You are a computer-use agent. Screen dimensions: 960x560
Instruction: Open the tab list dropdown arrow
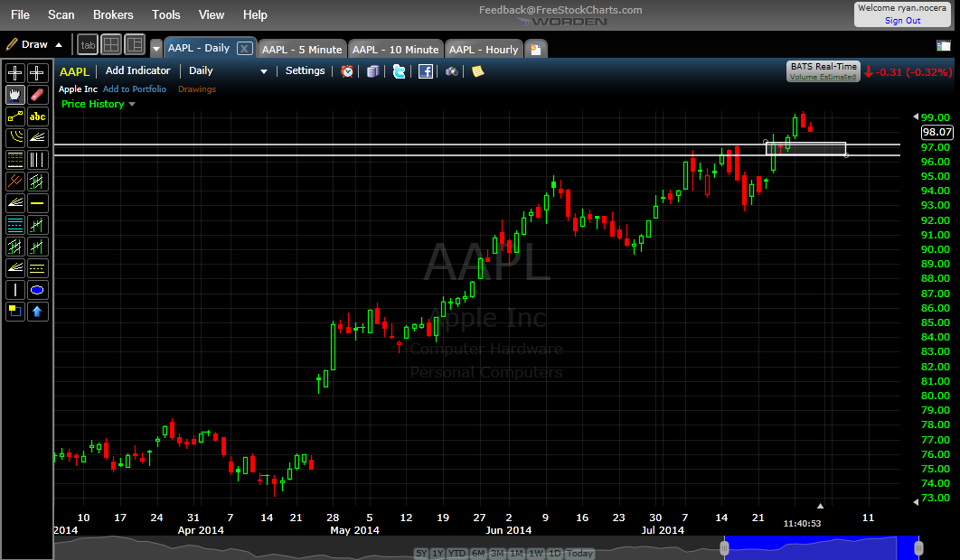[156, 49]
